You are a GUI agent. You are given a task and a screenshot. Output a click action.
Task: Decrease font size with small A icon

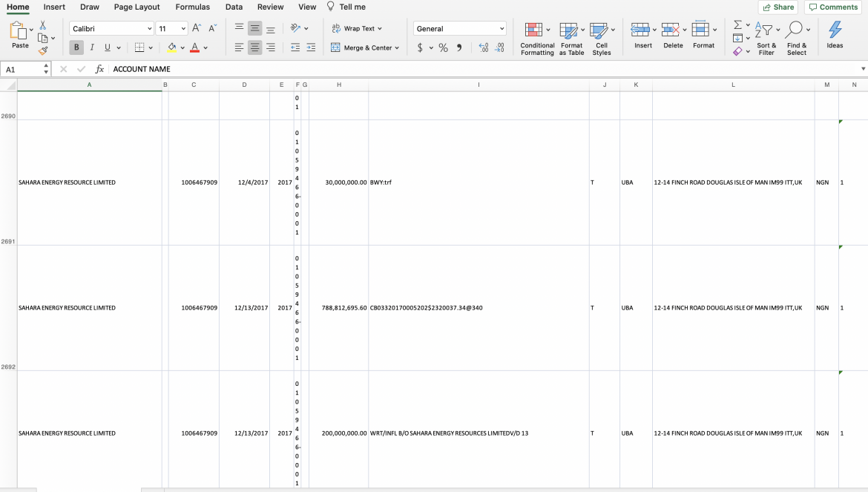coord(213,28)
